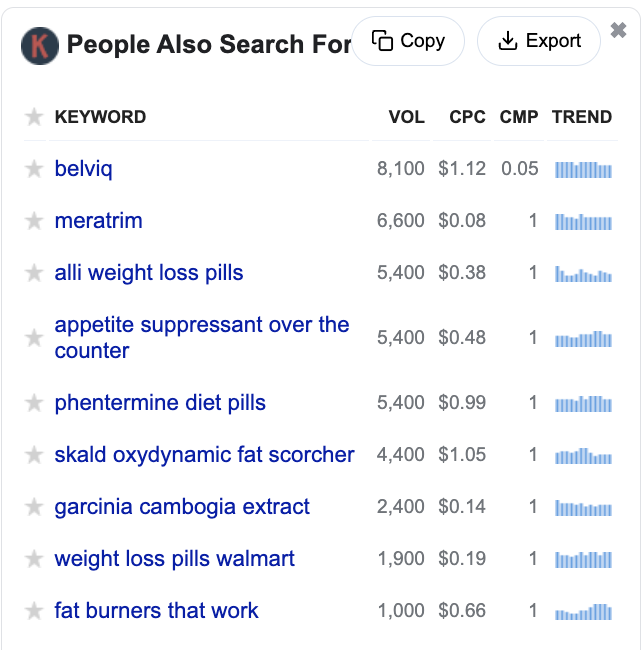Click the Keywords Everywhere K logo
The image size is (644, 650).
40,46
